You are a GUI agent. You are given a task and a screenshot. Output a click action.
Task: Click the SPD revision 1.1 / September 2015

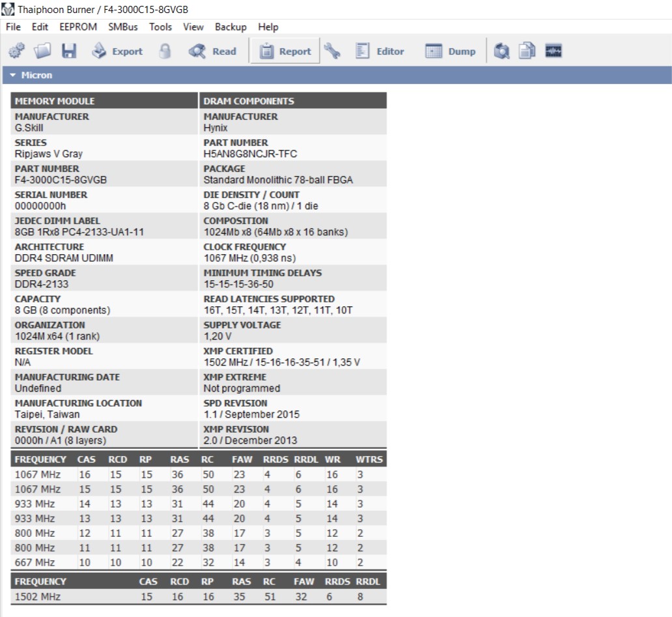pyautogui.click(x=251, y=414)
